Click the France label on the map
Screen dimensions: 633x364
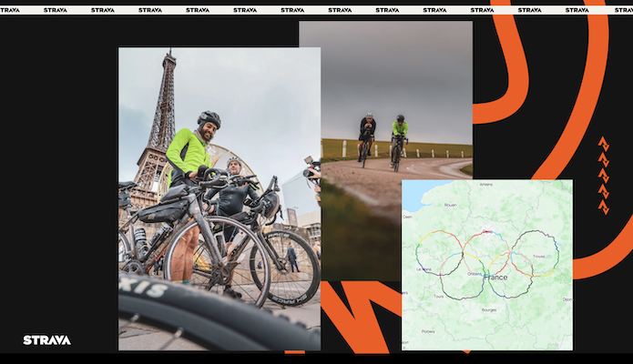tap(496, 276)
